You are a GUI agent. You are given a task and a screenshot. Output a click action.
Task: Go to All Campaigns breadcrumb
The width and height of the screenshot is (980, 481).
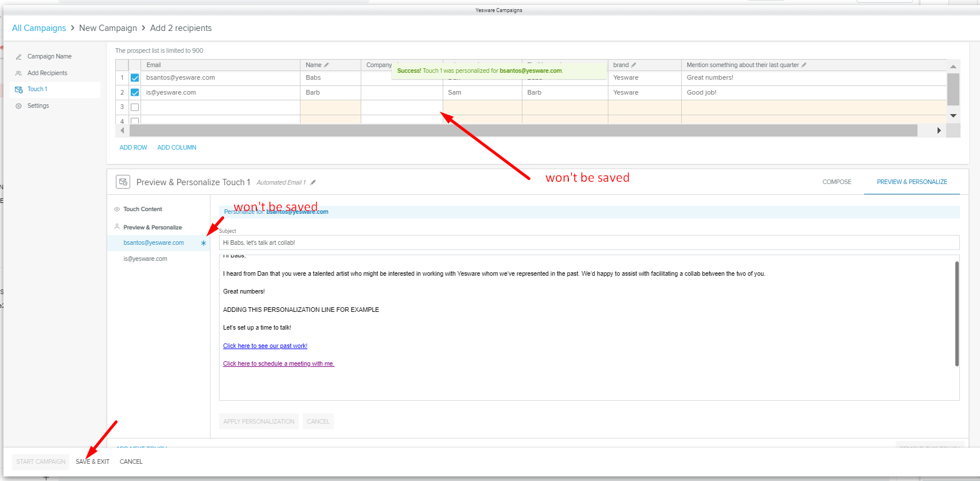click(39, 28)
